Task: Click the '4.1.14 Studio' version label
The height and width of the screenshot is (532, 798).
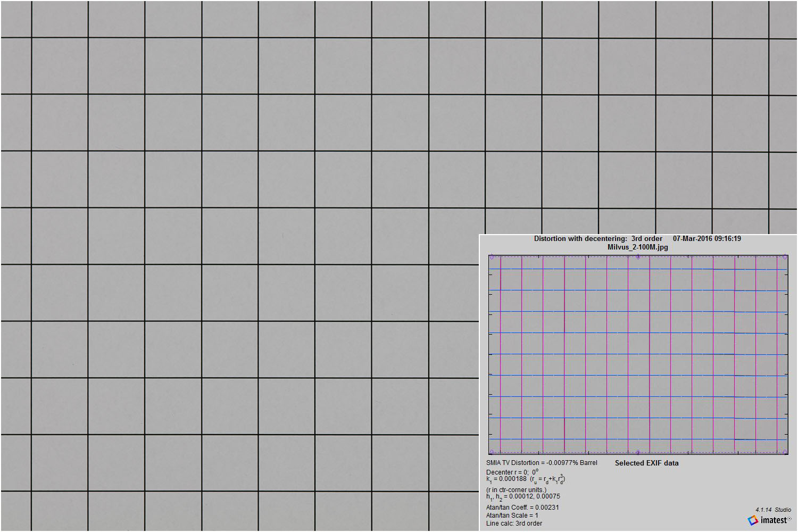Action: pos(773,510)
